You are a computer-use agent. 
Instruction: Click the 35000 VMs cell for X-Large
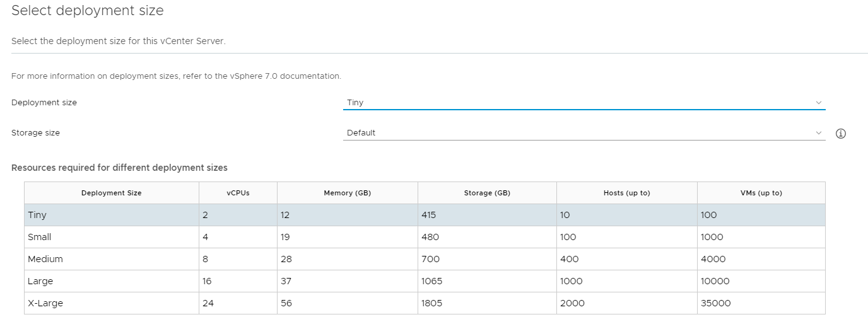pyautogui.click(x=761, y=303)
